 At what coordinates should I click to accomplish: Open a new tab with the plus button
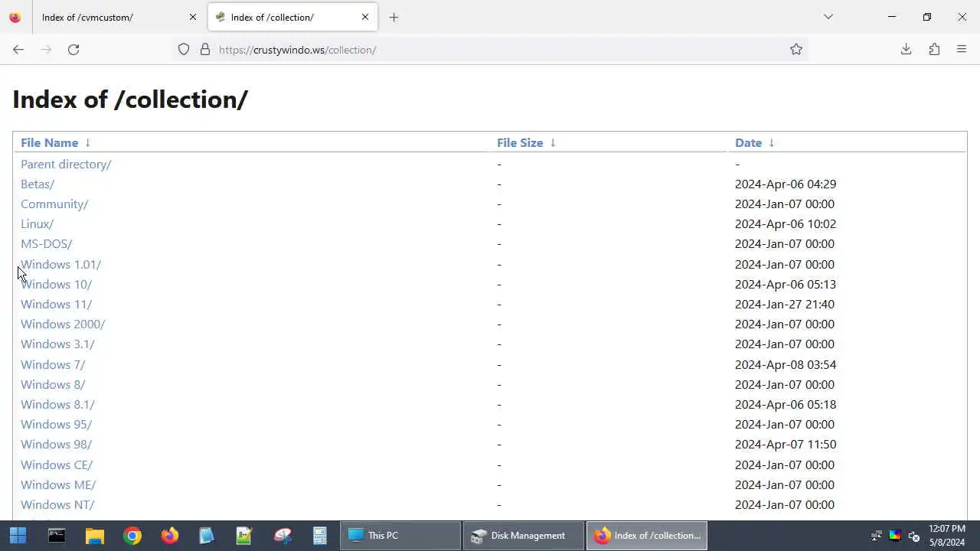(394, 17)
